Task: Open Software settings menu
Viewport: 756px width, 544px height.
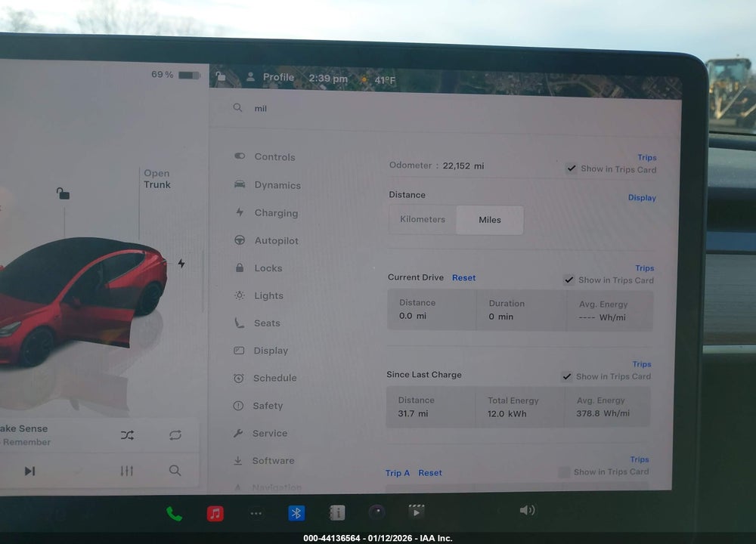Action: (264, 461)
